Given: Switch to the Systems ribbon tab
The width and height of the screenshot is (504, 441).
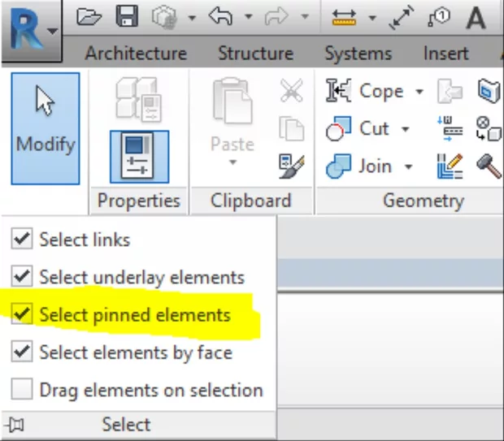Looking at the screenshot, I should tap(358, 54).
